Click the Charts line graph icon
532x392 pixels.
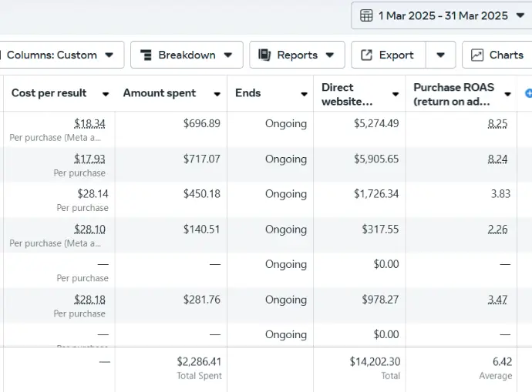(x=477, y=55)
